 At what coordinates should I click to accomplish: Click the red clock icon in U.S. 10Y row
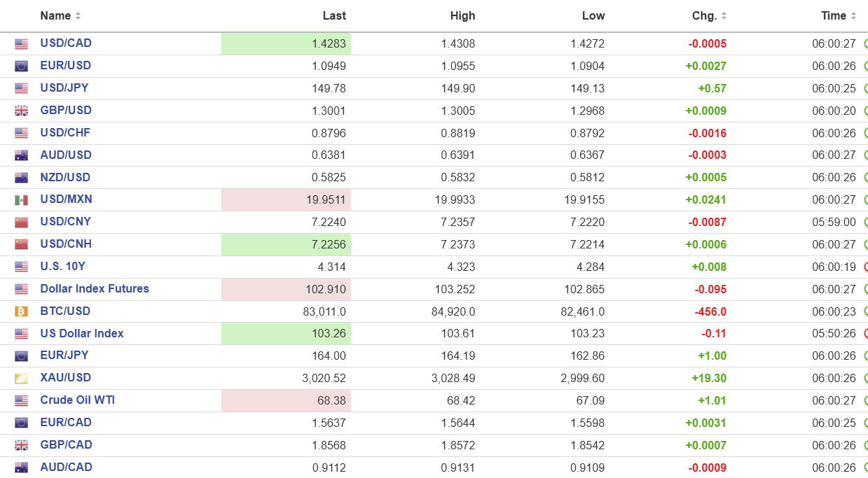click(866, 267)
